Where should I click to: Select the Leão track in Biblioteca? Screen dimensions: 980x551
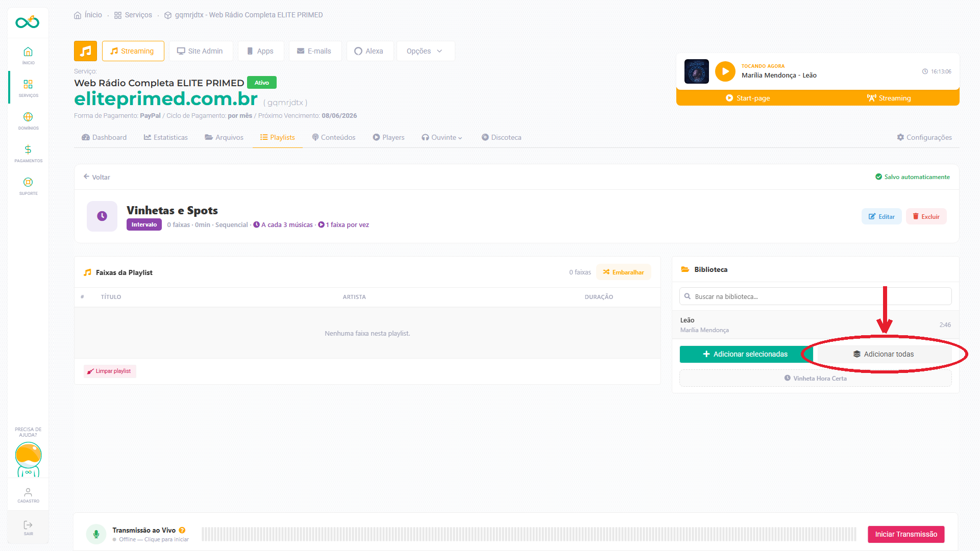(816, 324)
